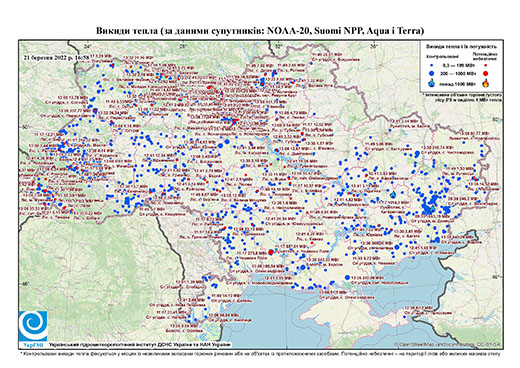Click the large blue circle near Novotroitske label
This screenshot has width=520, height=368.
click(347, 277)
